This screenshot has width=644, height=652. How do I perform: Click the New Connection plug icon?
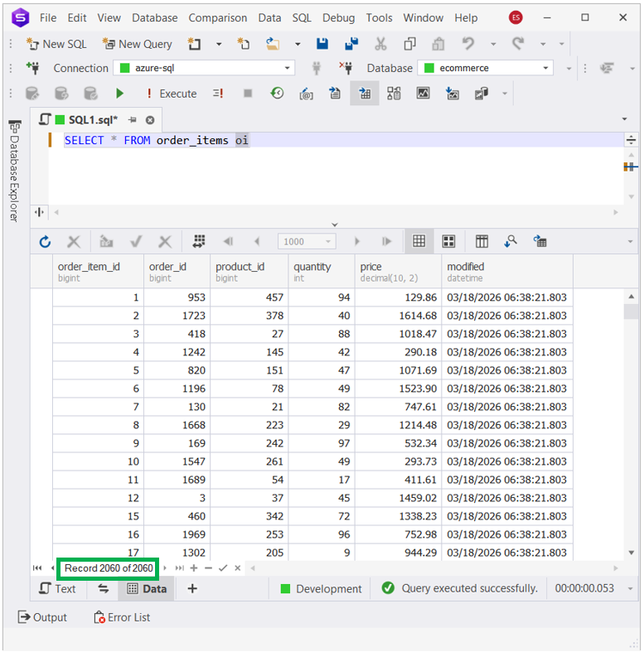tap(33, 68)
